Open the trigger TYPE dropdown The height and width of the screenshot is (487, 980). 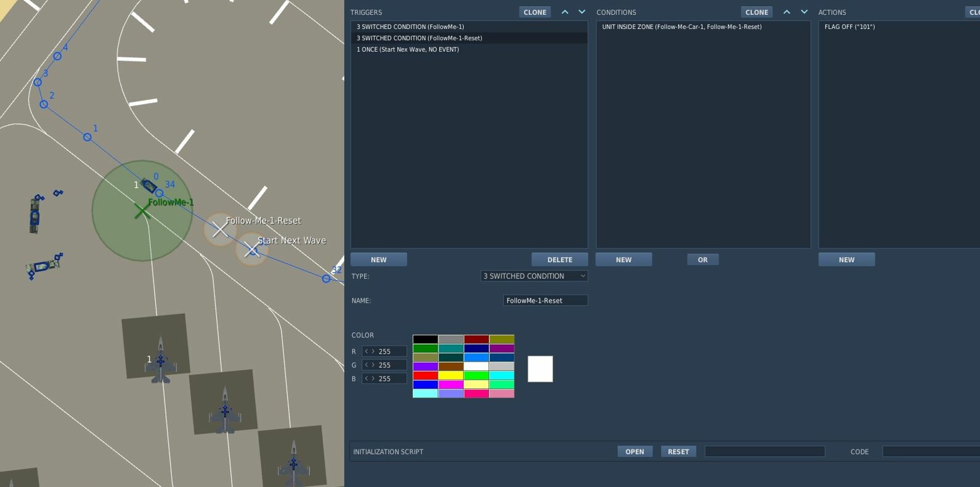pos(534,276)
